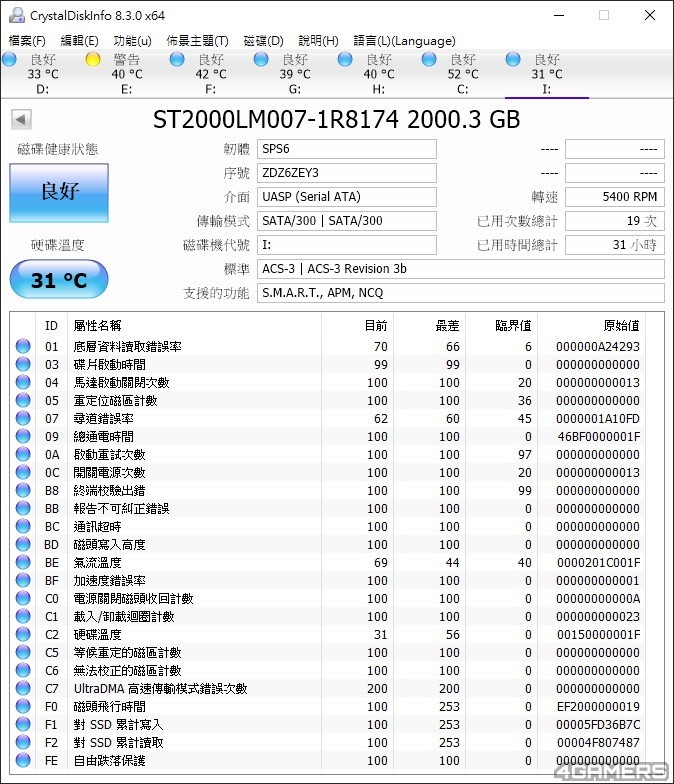Viewport: 674px width, 784px height.
Task: Open the 檔案(F) menu
Action: tap(27, 40)
